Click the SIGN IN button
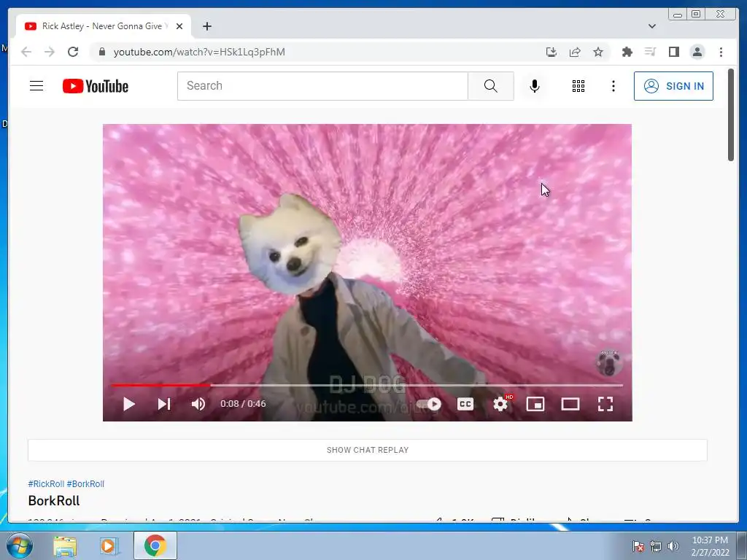Image resolution: width=747 pixels, height=560 pixels. [673, 86]
